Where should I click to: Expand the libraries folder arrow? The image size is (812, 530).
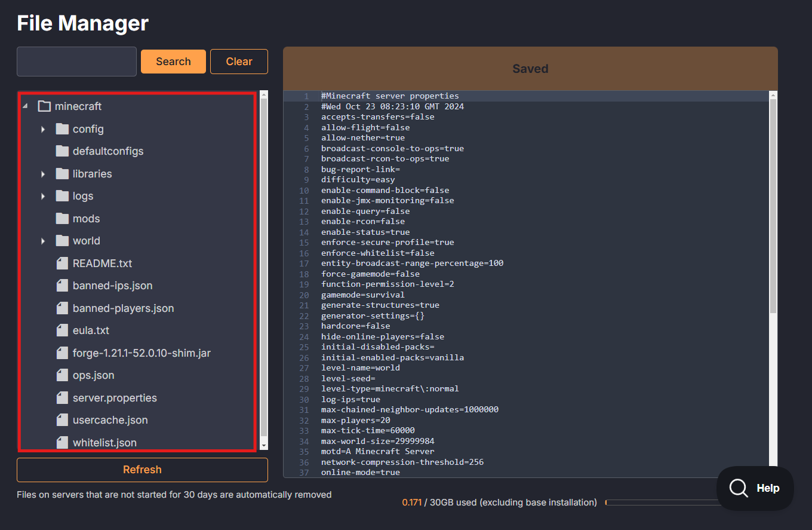click(x=43, y=174)
